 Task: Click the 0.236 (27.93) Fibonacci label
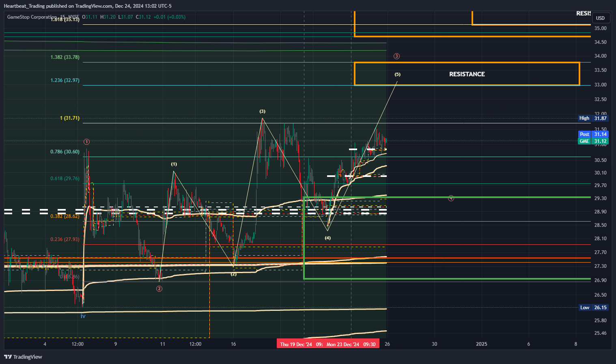pyautogui.click(x=65, y=239)
